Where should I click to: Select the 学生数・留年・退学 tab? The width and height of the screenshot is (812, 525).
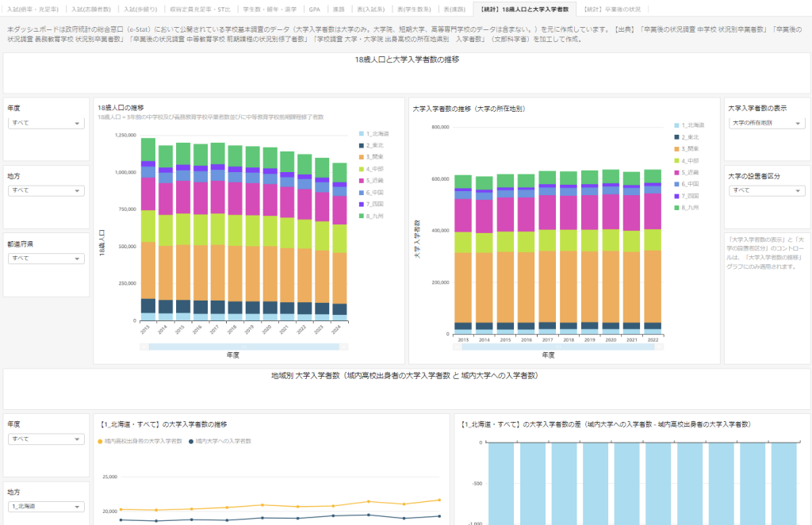(x=257, y=8)
